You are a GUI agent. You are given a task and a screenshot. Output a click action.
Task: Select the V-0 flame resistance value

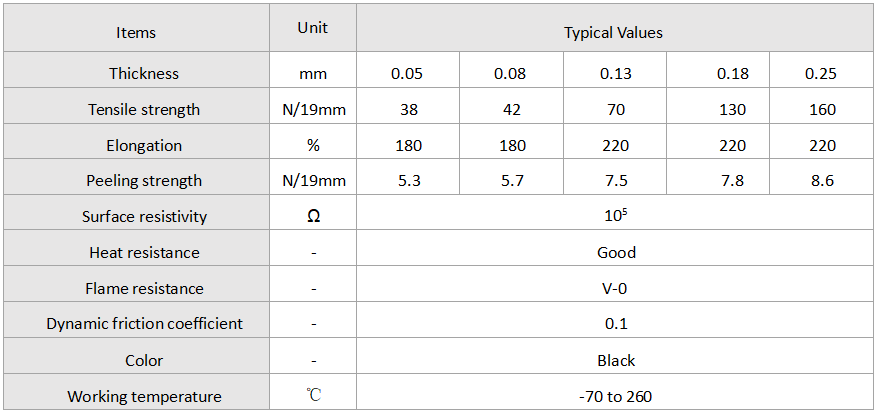[x=616, y=289]
